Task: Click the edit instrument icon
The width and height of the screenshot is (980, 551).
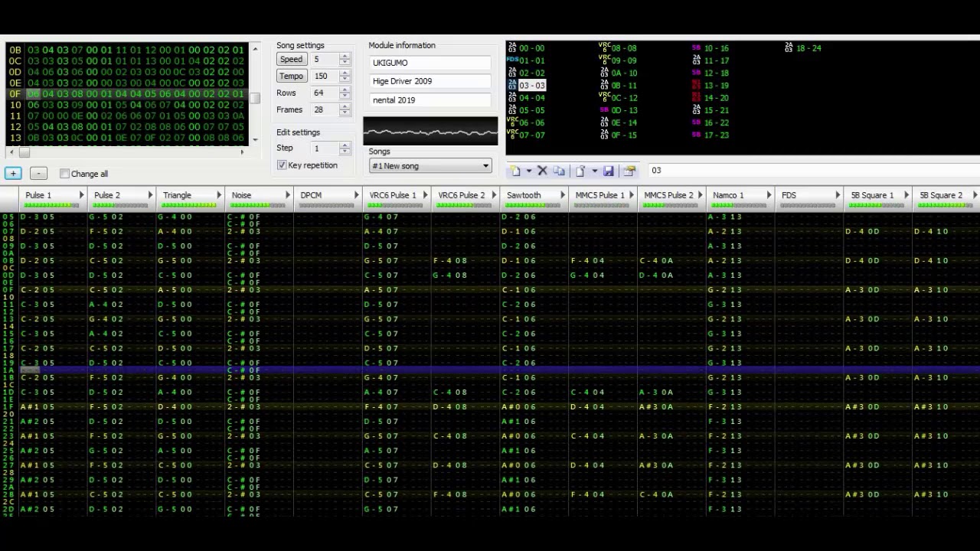Action: click(630, 171)
